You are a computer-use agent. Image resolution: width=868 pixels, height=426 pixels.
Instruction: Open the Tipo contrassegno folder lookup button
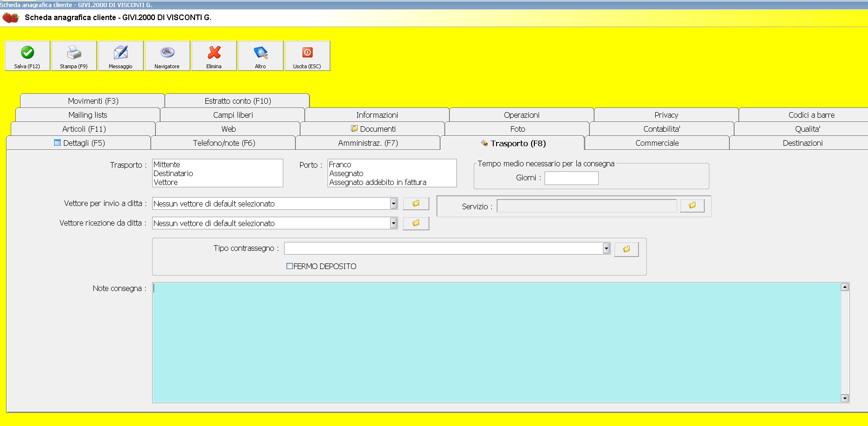point(626,249)
